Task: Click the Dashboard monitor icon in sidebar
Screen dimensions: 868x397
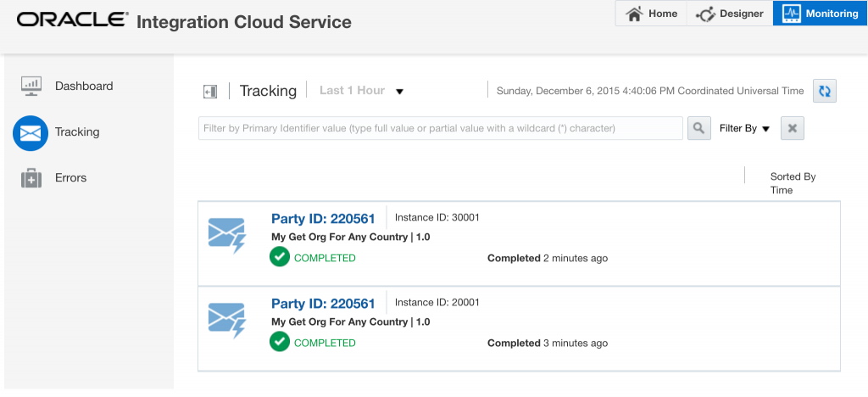Action: coord(31,86)
